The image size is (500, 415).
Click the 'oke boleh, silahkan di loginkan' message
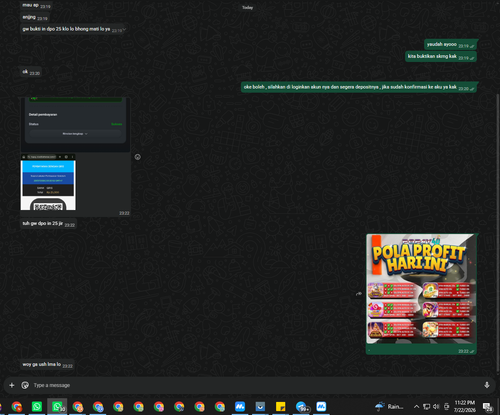(x=359, y=87)
